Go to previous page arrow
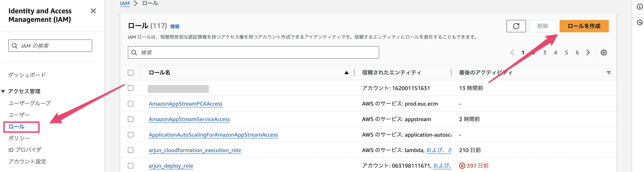The image size is (644, 172). click(512, 52)
